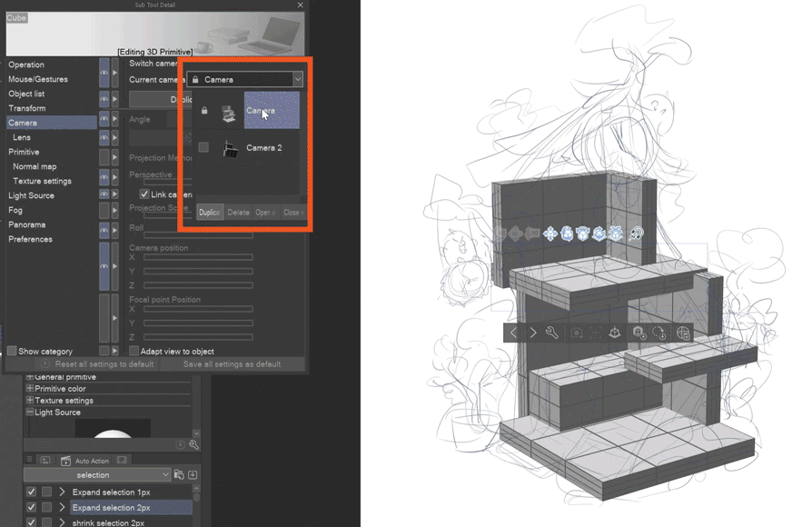Select the third blue cube manipulator icon
The image size is (812, 527).
(x=582, y=234)
